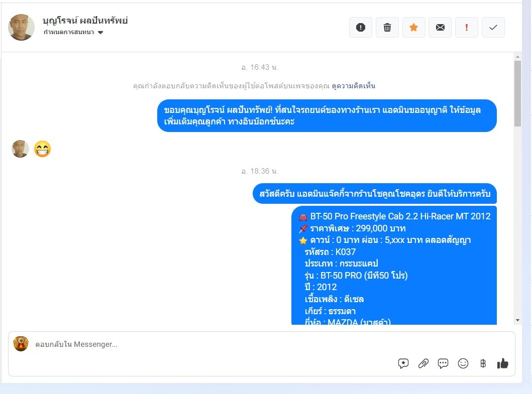Click scrollbar up arrow in chat
This screenshot has width=532, height=394.
[x=517, y=57]
